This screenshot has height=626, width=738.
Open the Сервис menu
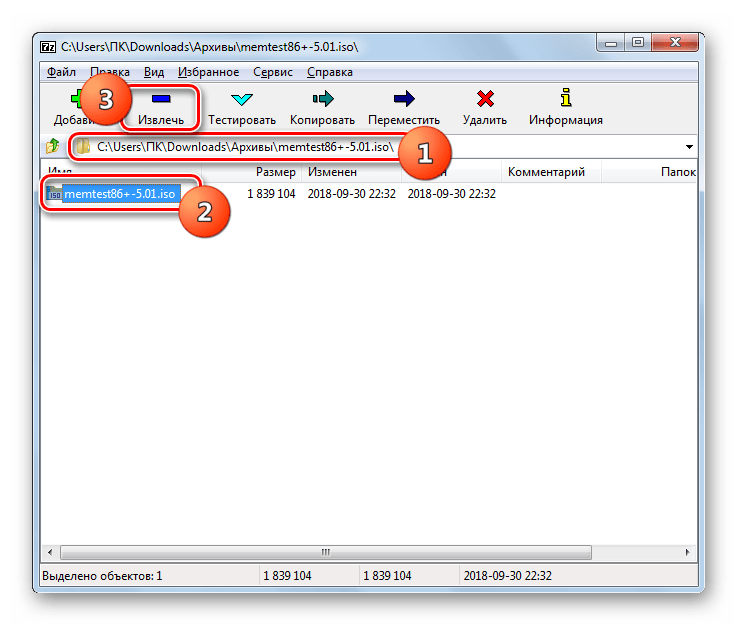[x=273, y=72]
